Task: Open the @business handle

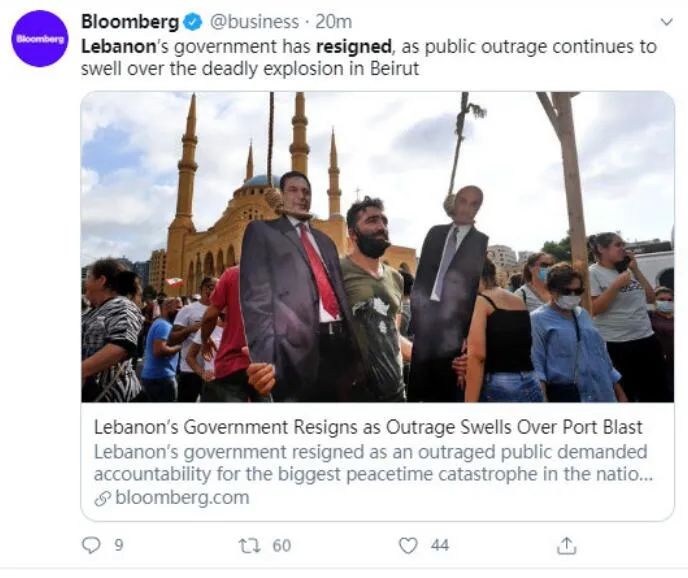Action: point(254,22)
